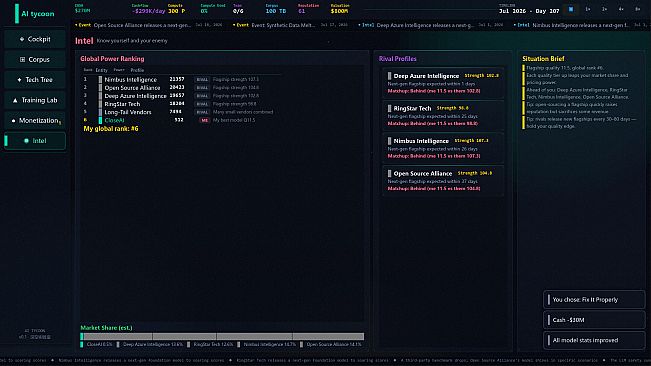The height and width of the screenshot is (366, 651).
Task: Dismiss the 'All model stats improved' notification
Action: point(594,340)
